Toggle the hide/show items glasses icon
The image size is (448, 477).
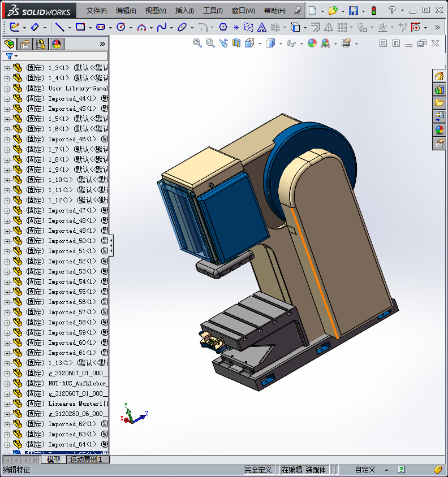click(291, 44)
